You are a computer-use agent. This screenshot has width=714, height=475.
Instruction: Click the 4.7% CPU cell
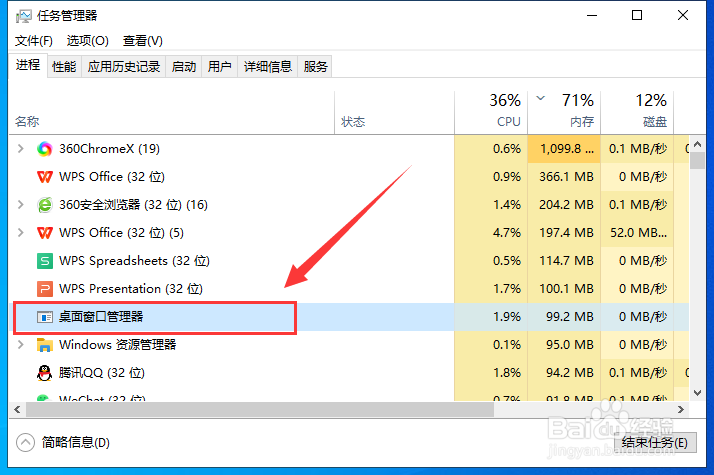(x=491, y=233)
